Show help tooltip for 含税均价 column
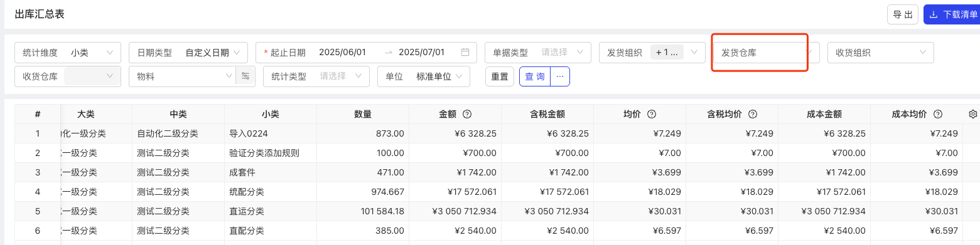The width and height of the screenshot is (980, 245). 752,114
